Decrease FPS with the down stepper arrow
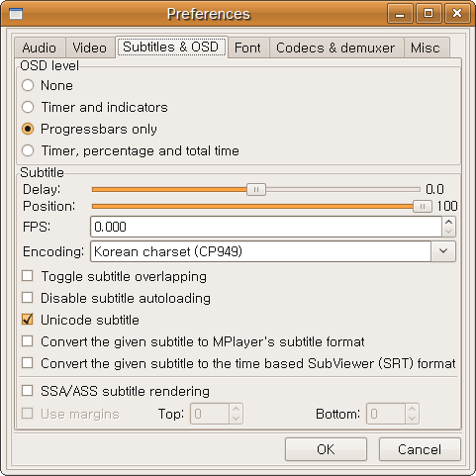The height and width of the screenshot is (476, 476). coord(448,232)
